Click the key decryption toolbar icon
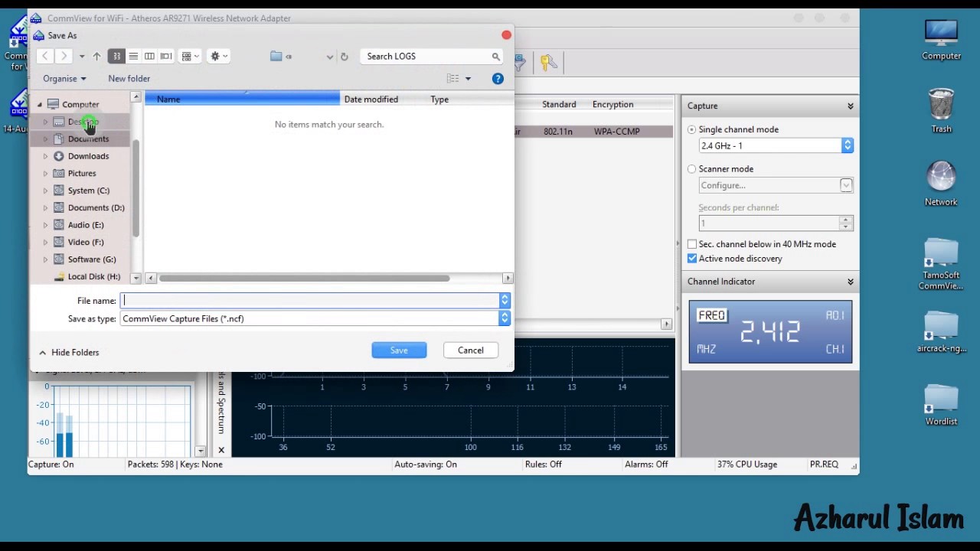The image size is (980, 551). pos(548,63)
